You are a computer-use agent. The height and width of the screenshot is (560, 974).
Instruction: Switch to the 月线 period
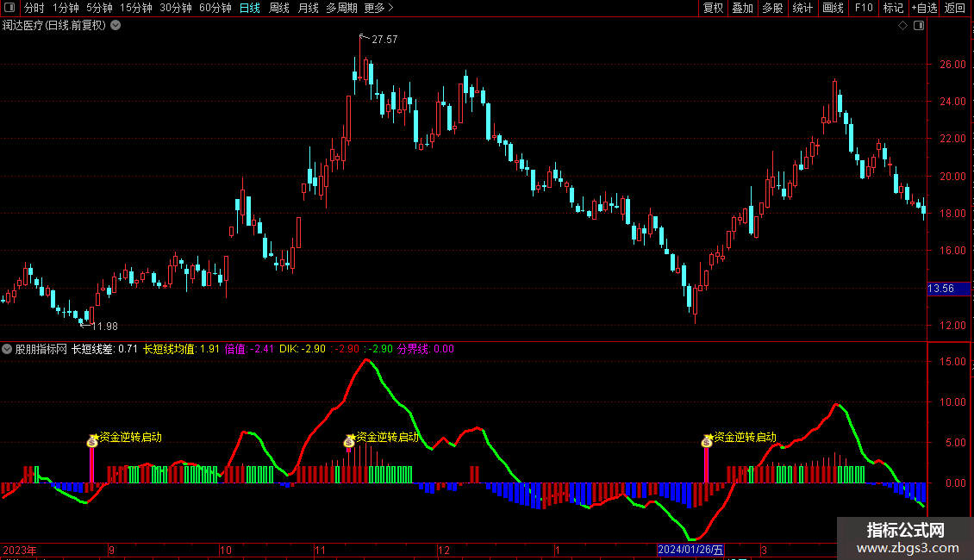click(x=308, y=8)
